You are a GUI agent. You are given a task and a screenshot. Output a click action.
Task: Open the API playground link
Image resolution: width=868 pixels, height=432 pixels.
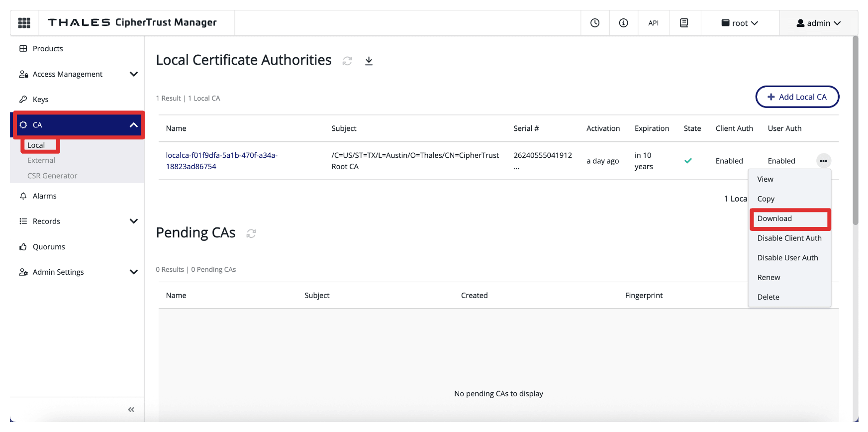(653, 23)
